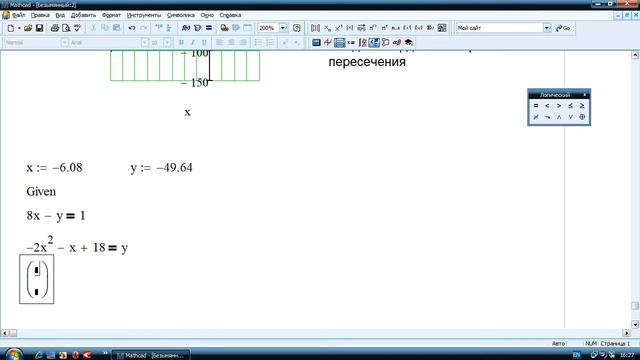Toggle the Boolean palette button
Screen dimensions: 640x360
tap(373, 42)
